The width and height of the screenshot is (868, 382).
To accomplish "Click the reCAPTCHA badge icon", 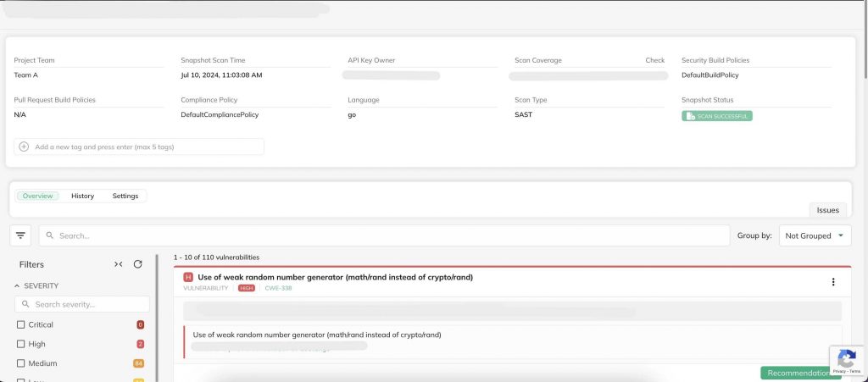I will 846,357.
